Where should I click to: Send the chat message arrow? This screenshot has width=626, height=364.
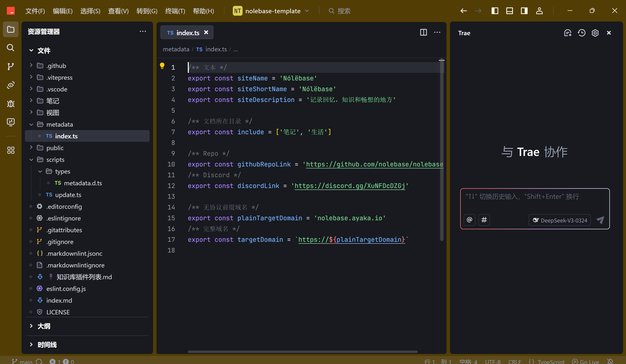point(600,220)
